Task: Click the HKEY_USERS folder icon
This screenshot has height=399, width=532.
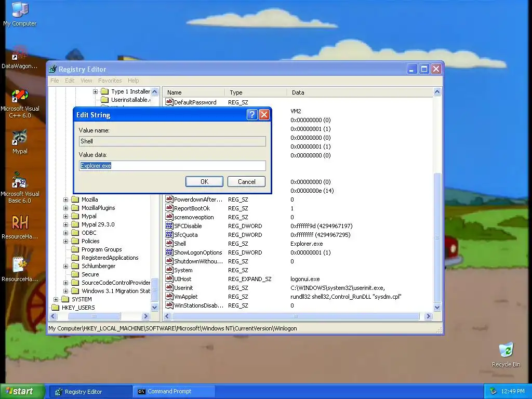Action: (55, 308)
